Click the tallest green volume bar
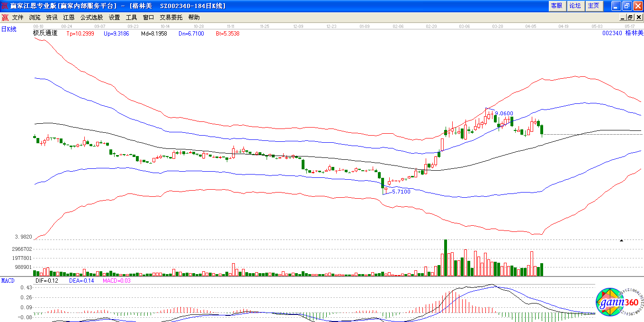The image size is (644, 322). 446,258
